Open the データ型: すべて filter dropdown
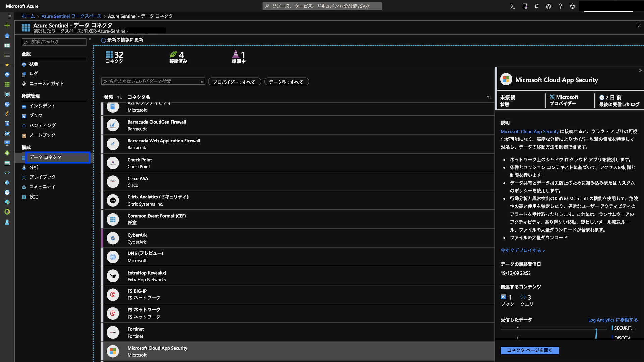 (x=286, y=82)
